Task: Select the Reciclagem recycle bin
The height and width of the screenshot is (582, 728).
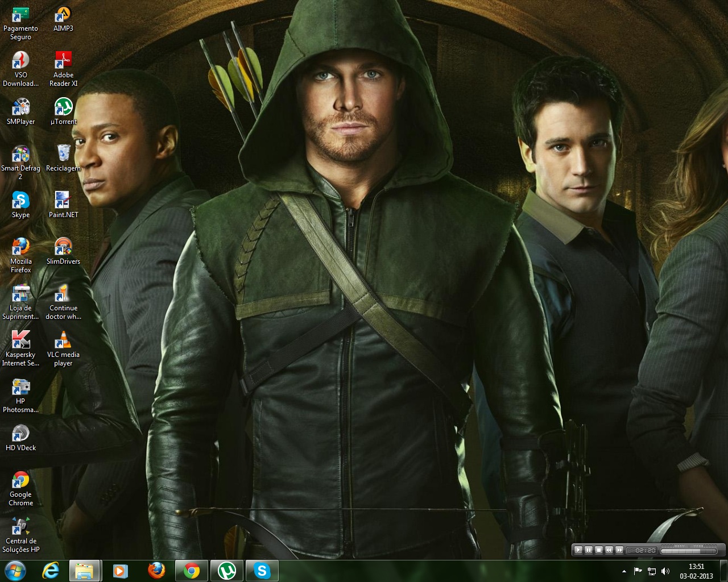Action: [x=63, y=159]
